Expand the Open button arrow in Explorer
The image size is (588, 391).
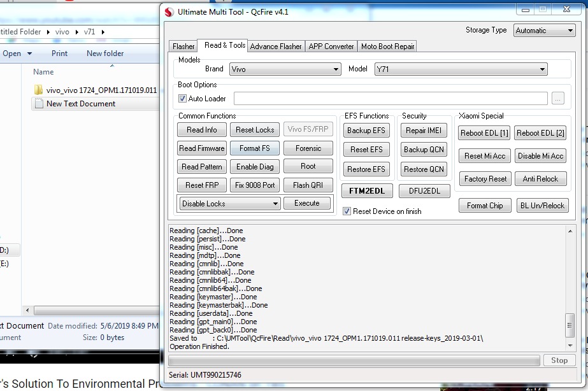(x=30, y=53)
